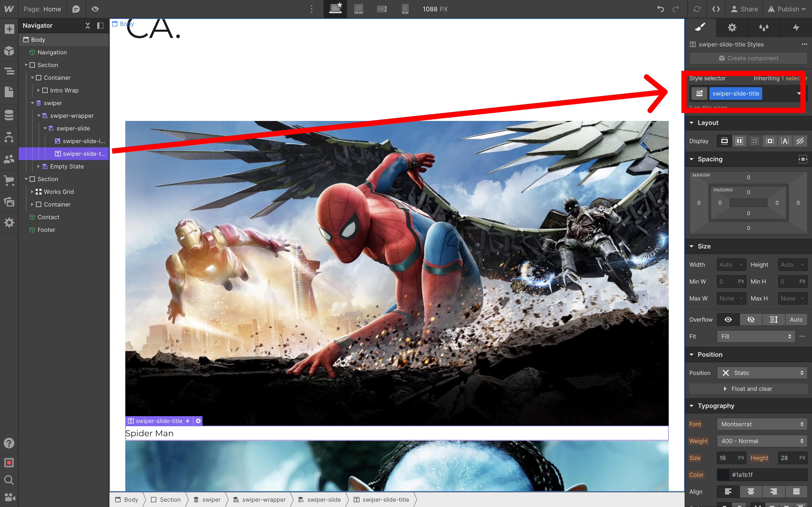The height and width of the screenshot is (507, 812).
Task: Click the Publish button
Action: pyautogui.click(x=787, y=9)
